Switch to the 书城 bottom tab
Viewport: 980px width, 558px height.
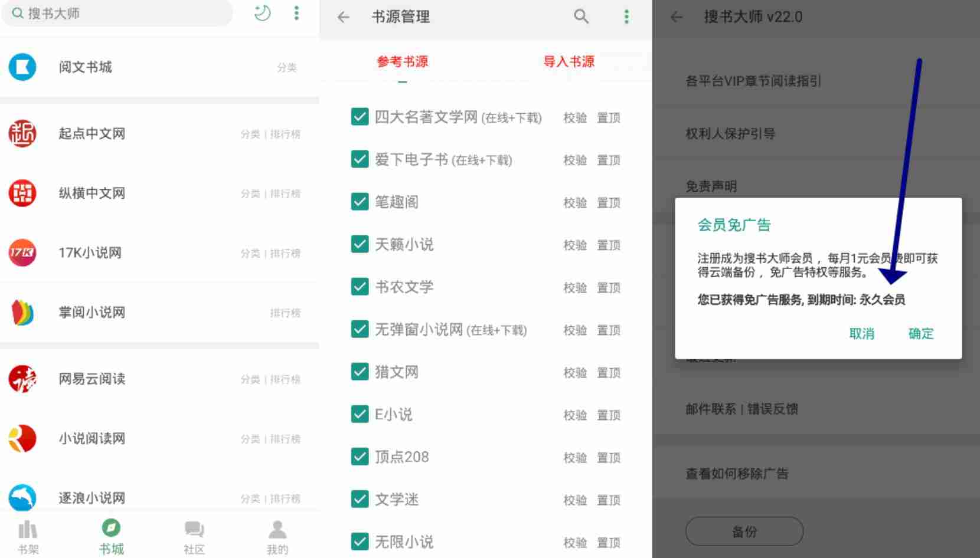111,537
